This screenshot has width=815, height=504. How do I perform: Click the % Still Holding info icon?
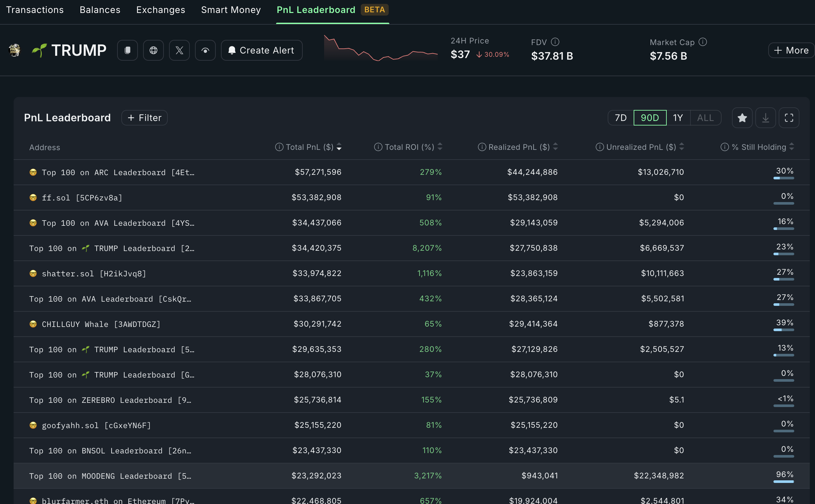coord(724,147)
